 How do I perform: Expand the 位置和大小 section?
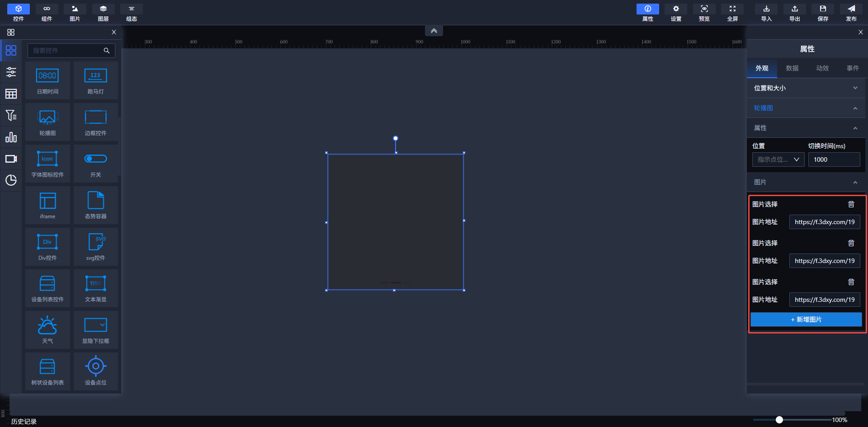pos(806,88)
